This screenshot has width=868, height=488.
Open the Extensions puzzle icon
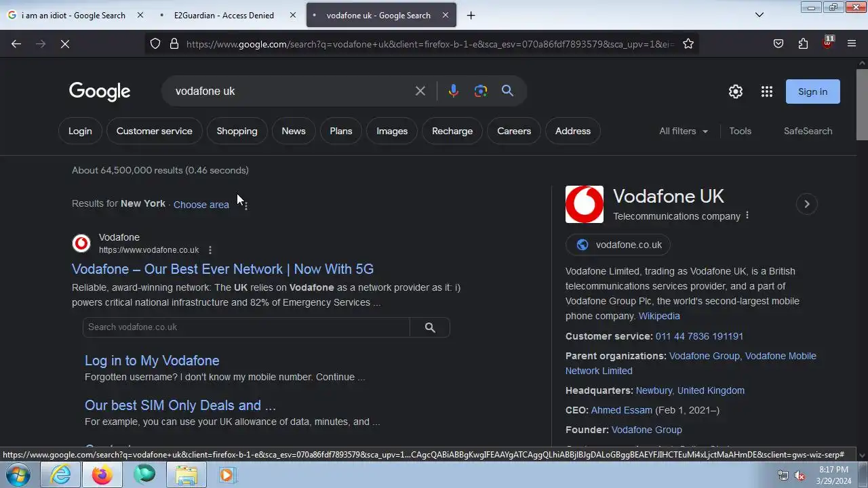tap(803, 43)
